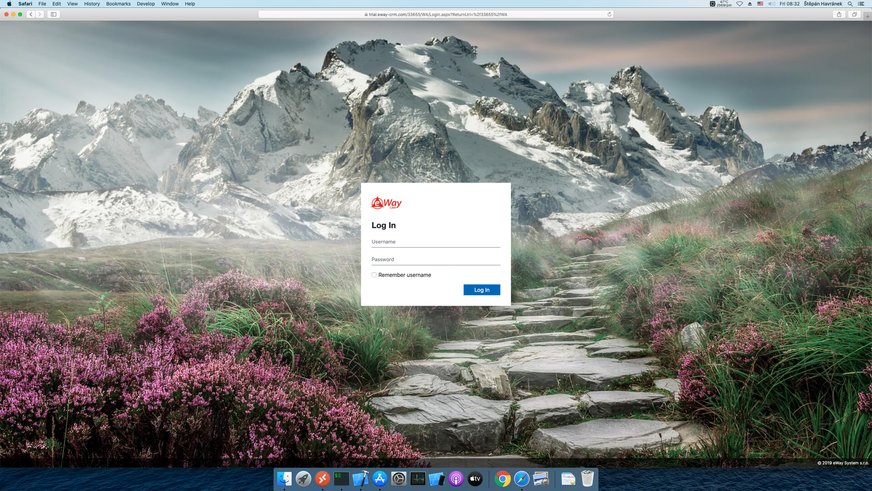Click the Safari back arrow button
The image size is (872, 491).
pyautogui.click(x=31, y=14)
